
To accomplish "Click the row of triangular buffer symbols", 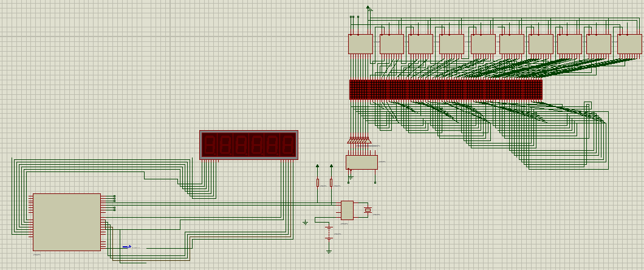I will point(359,140).
